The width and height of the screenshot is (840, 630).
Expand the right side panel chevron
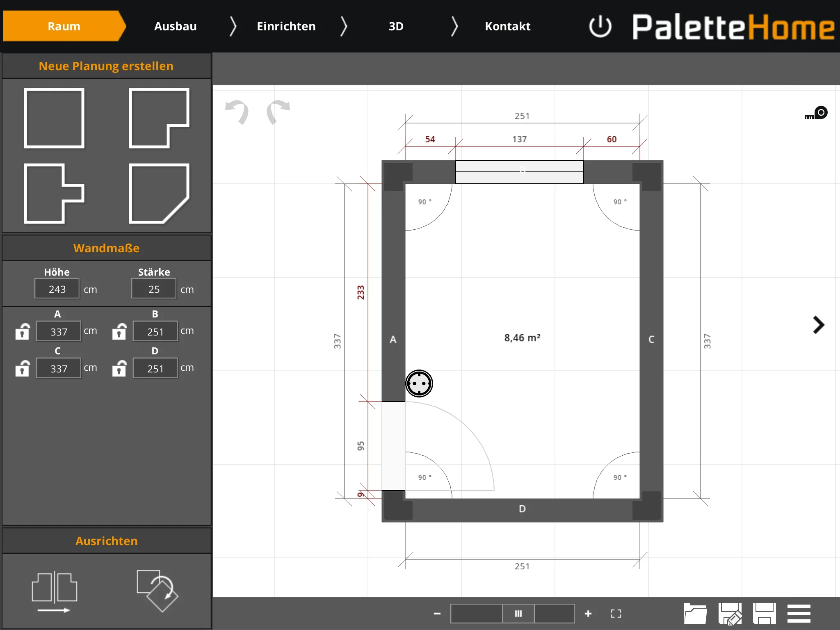tap(819, 325)
